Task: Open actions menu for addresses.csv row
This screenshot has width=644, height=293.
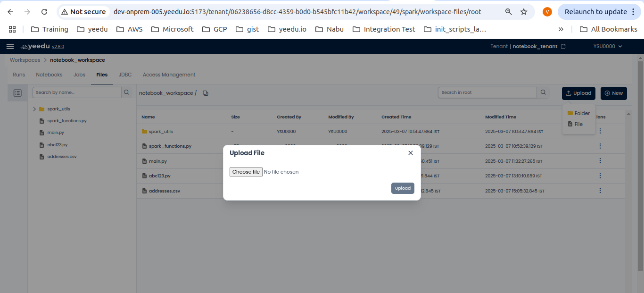Action: (600, 191)
